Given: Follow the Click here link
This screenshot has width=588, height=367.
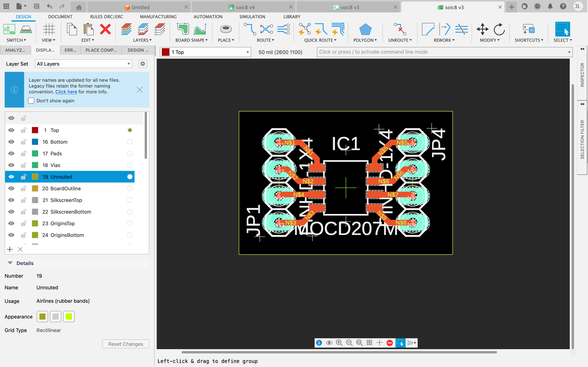Looking at the screenshot, I should coord(66,92).
